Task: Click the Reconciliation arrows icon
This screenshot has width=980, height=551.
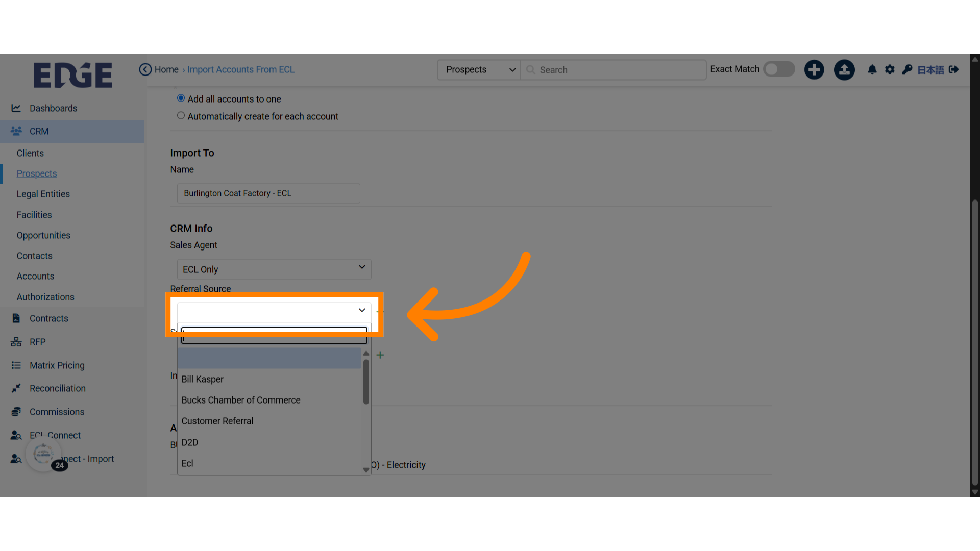Action: [x=16, y=388]
